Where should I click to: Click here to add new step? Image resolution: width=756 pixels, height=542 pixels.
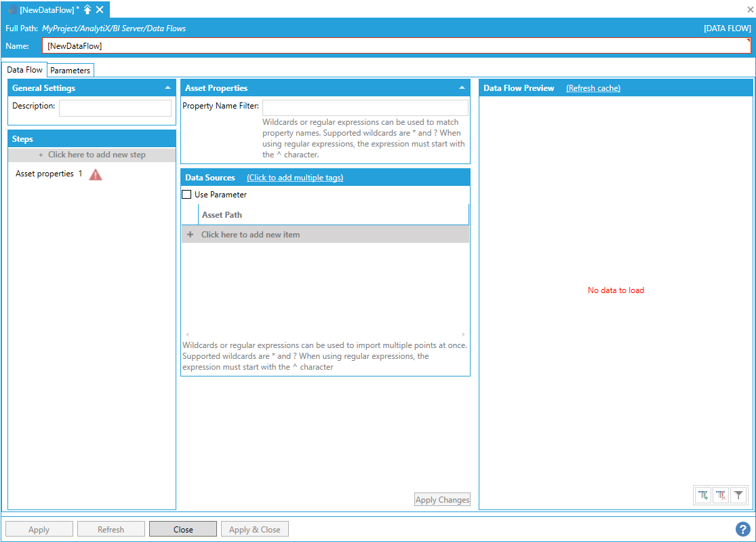(x=92, y=155)
